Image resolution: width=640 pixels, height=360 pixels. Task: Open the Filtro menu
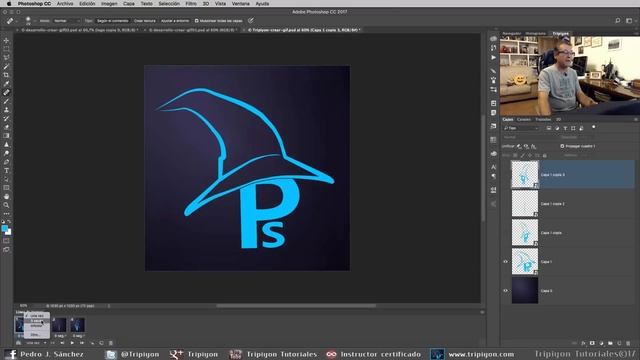[x=191, y=4]
